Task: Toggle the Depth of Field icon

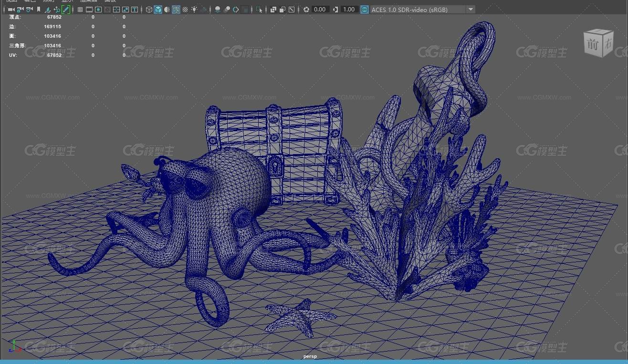Action: [x=245, y=10]
